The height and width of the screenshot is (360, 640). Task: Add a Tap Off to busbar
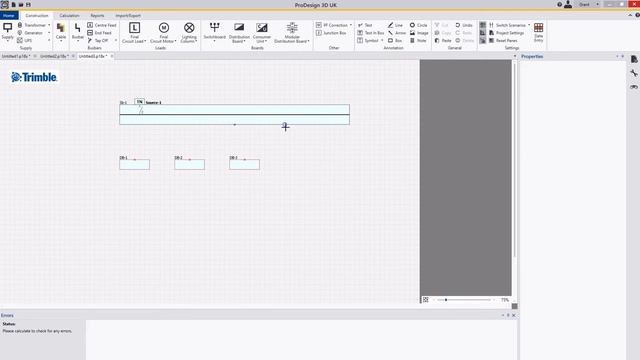point(98,40)
